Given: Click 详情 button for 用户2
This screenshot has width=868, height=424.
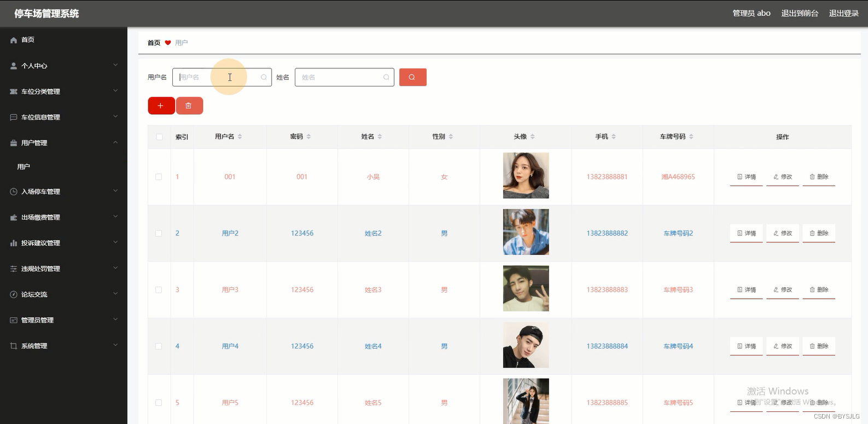Looking at the screenshot, I should 747,234.
